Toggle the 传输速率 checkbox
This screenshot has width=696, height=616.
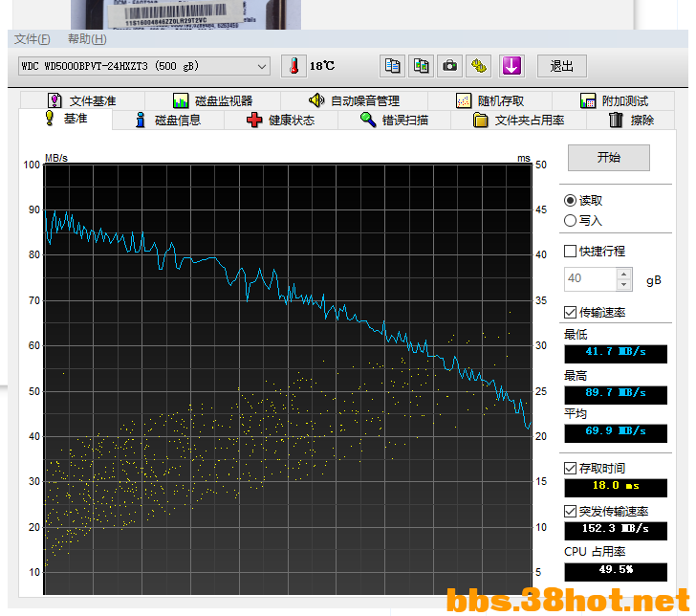click(571, 312)
